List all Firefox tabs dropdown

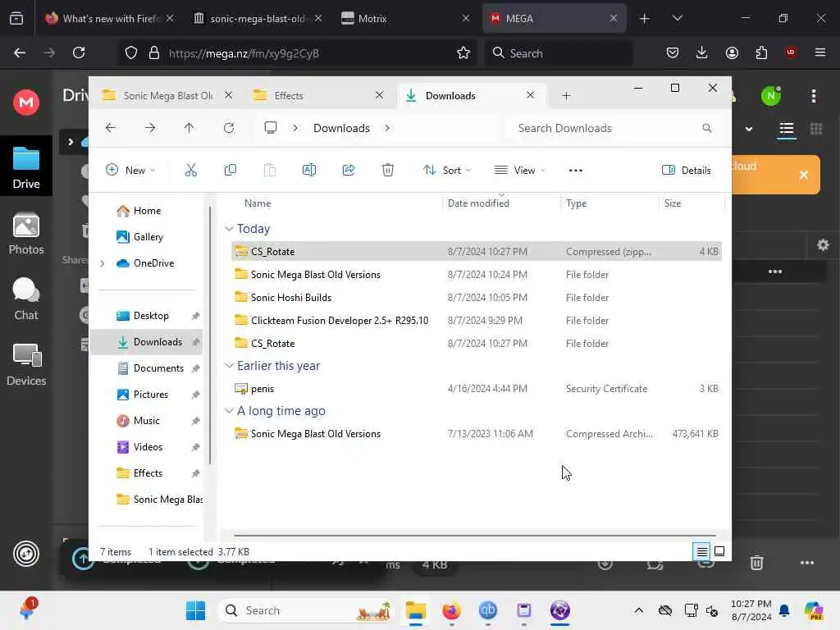click(x=677, y=18)
